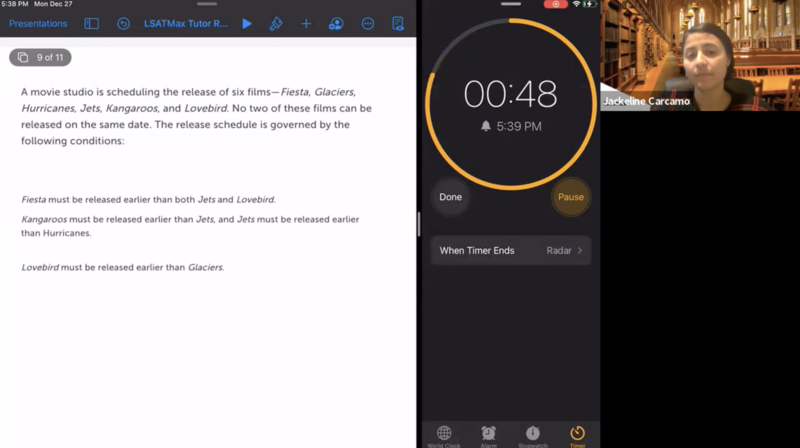Screen dimensions: 800x448
Task: Open the Stopwatch tab
Action: click(x=533, y=436)
